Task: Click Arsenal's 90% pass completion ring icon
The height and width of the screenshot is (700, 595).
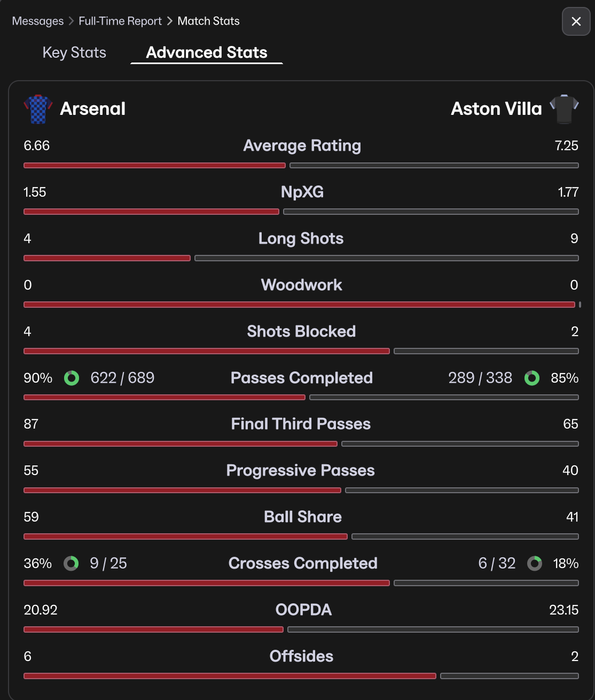Action: (x=72, y=378)
